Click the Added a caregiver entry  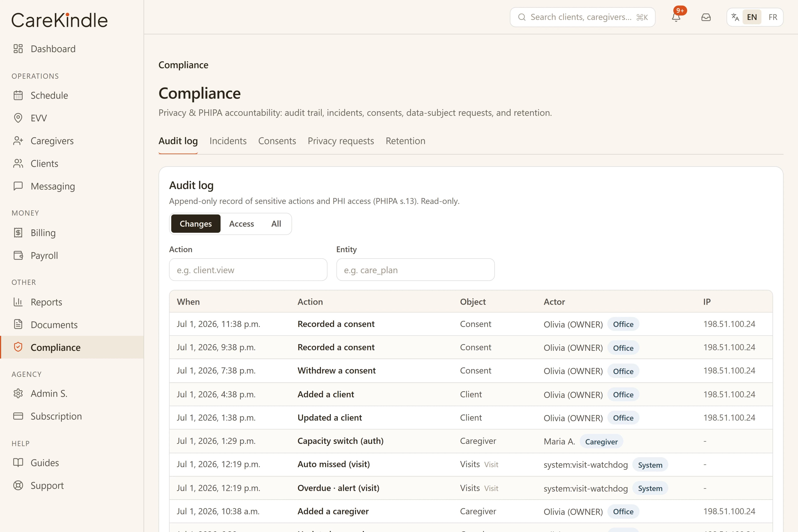click(333, 511)
